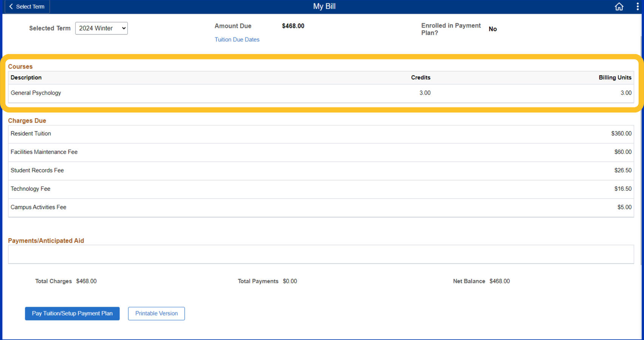Click the Resident Tuition charge row
The height and width of the screenshot is (340, 644).
coord(31,134)
